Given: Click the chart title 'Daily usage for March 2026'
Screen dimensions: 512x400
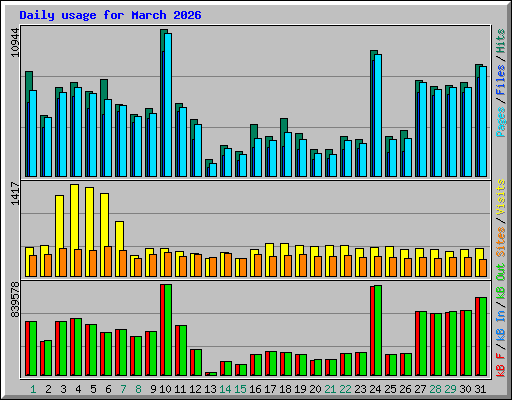Looking at the screenshot, I should (110, 15).
